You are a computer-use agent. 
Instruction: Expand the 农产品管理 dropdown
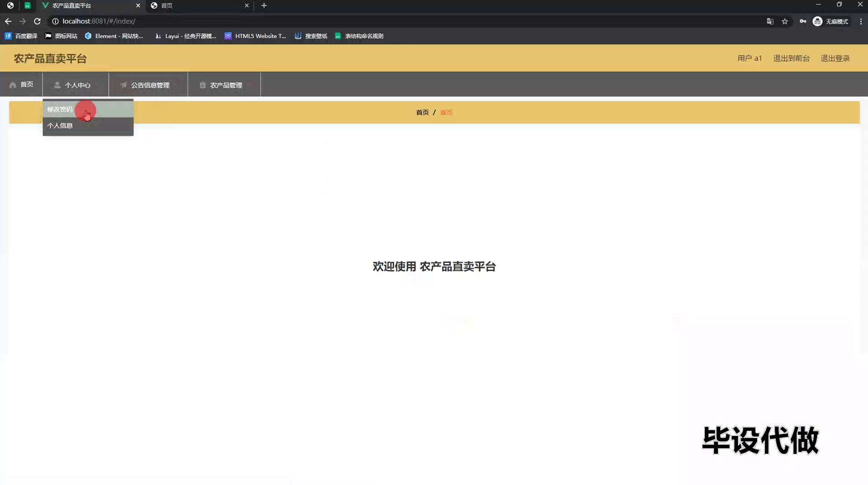pyautogui.click(x=224, y=85)
